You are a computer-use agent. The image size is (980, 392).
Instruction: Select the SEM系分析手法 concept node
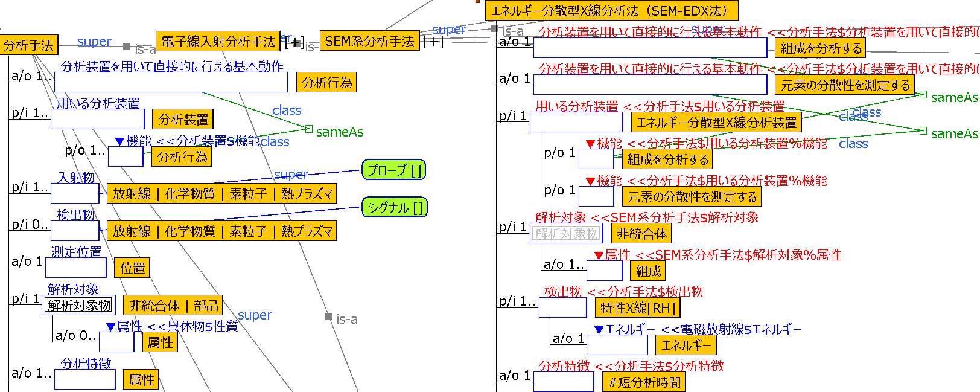[369, 41]
